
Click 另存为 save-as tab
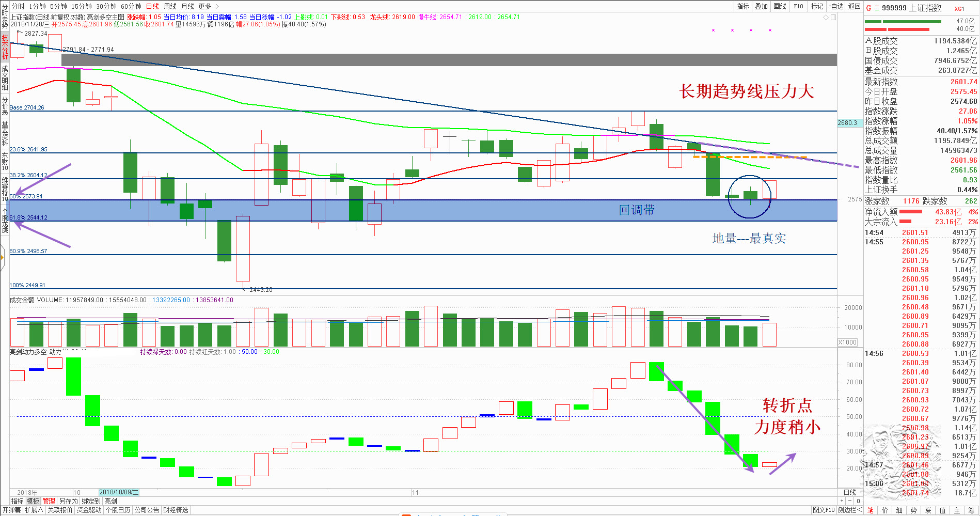[x=68, y=501]
